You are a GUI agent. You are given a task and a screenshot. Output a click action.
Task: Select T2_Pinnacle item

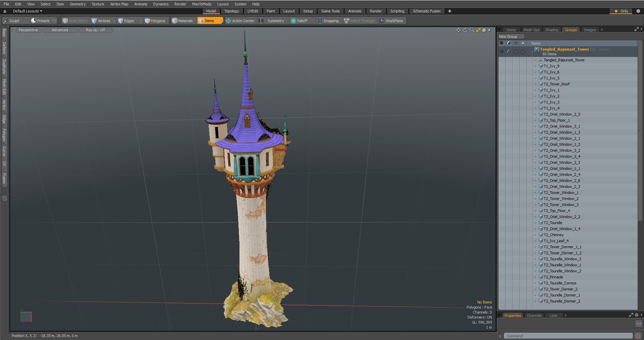tap(553, 277)
